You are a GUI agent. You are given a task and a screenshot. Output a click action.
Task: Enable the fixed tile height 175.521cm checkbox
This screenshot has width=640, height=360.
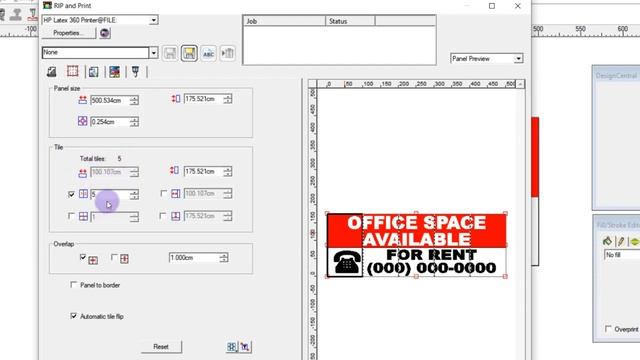click(x=163, y=216)
